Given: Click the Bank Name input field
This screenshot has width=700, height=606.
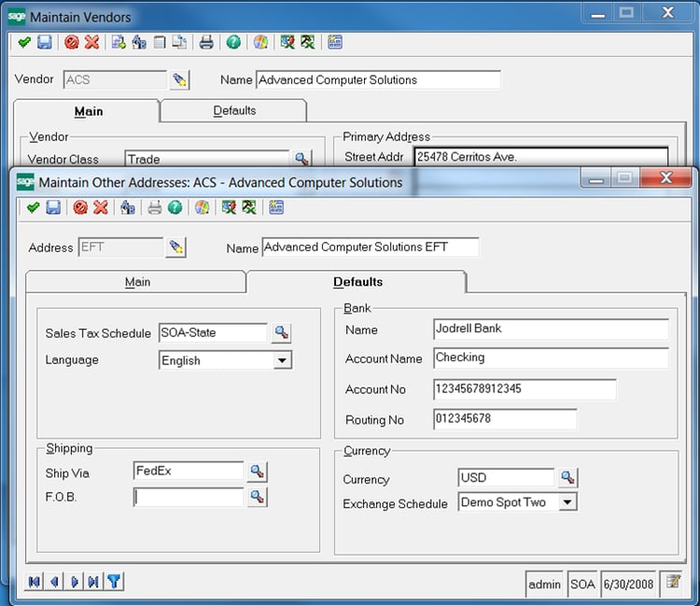Looking at the screenshot, I should coord(551,329).
